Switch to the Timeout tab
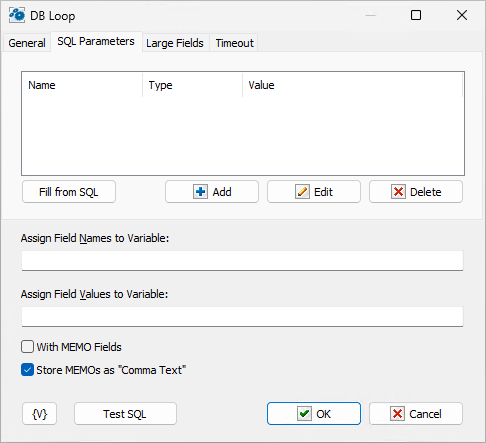The image size is (486, 443). tap(234, 43)
